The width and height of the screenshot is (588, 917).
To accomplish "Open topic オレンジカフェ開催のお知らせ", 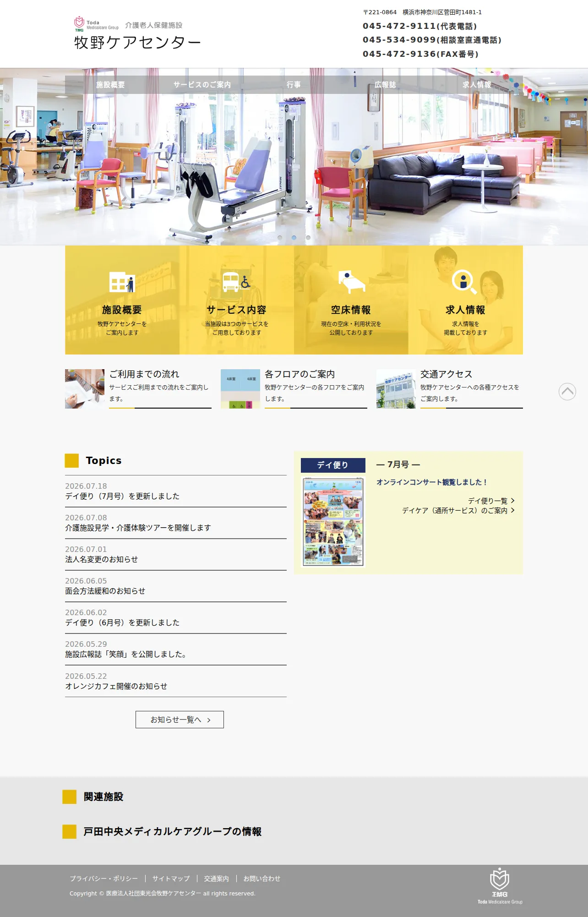I will point(116,686).
